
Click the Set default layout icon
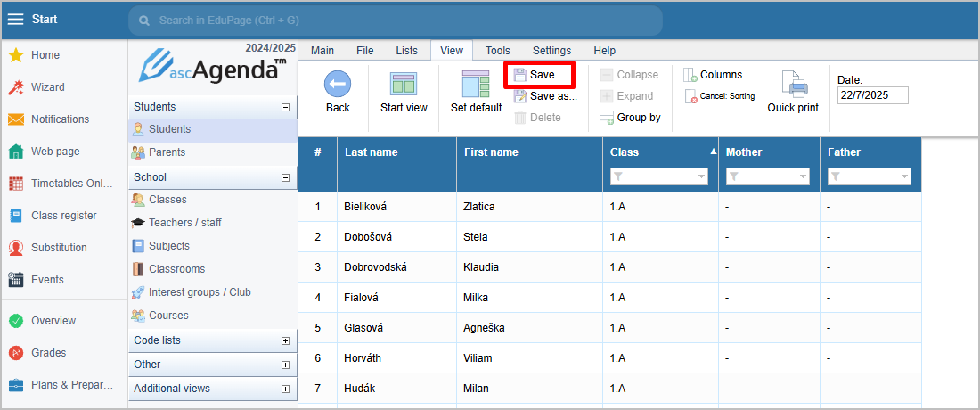click(x=476, y=84)
